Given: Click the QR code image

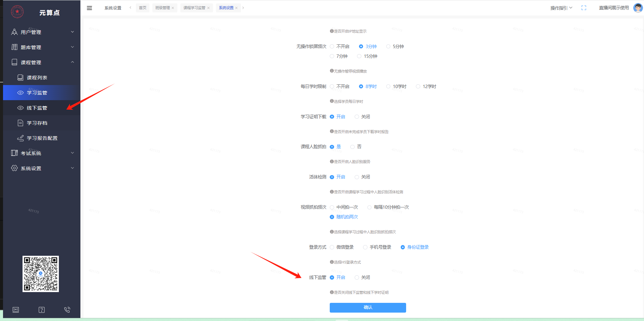Looking at the screenshot, I should (41, 274).
